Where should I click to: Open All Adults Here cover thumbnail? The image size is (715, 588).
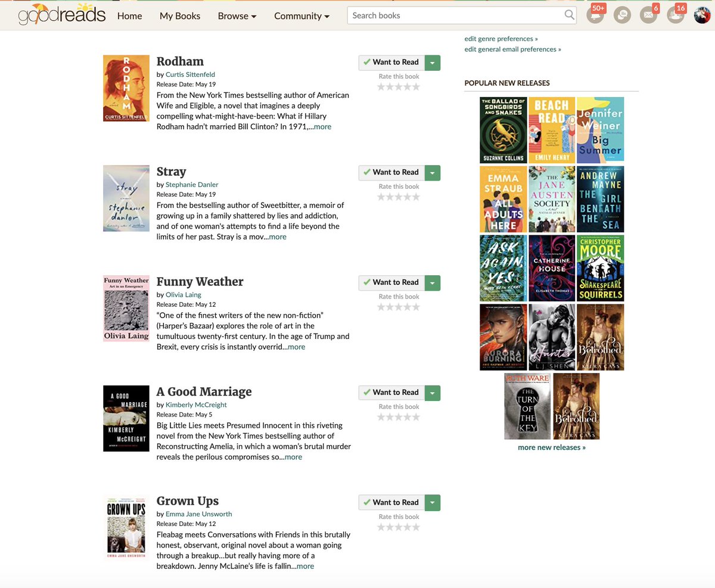503,199
